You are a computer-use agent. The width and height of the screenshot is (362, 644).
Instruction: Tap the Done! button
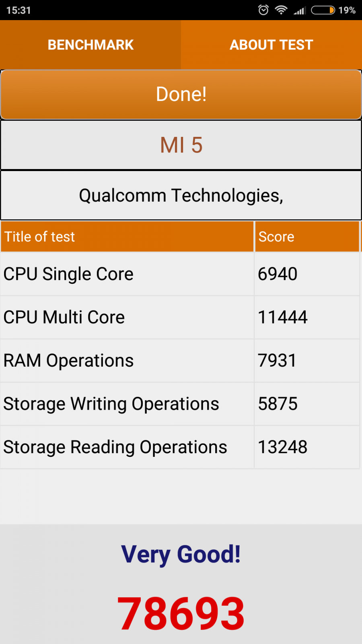point(181,95)
